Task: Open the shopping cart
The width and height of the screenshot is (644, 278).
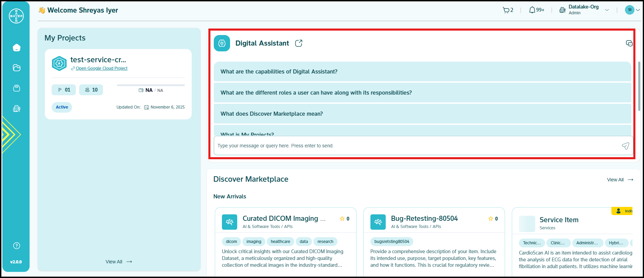Action: (508, 10)
